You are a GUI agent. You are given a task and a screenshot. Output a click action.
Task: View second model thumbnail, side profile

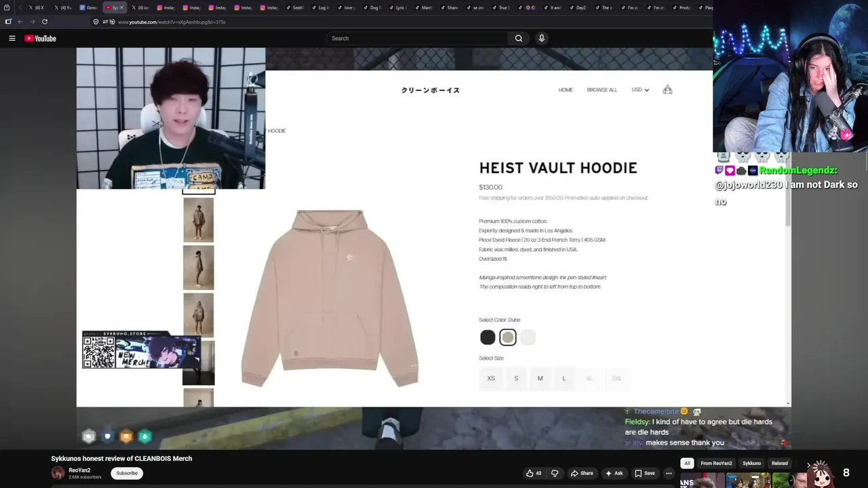[199, 268]
